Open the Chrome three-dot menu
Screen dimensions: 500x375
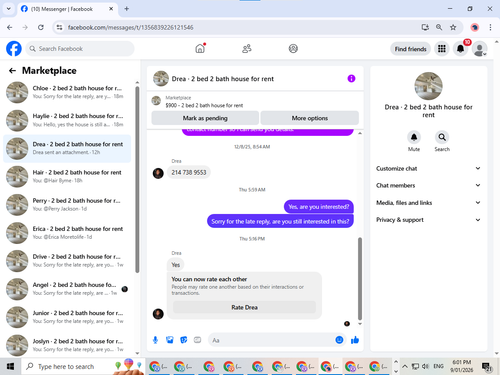pyautogui.click(x=490, y=27)
